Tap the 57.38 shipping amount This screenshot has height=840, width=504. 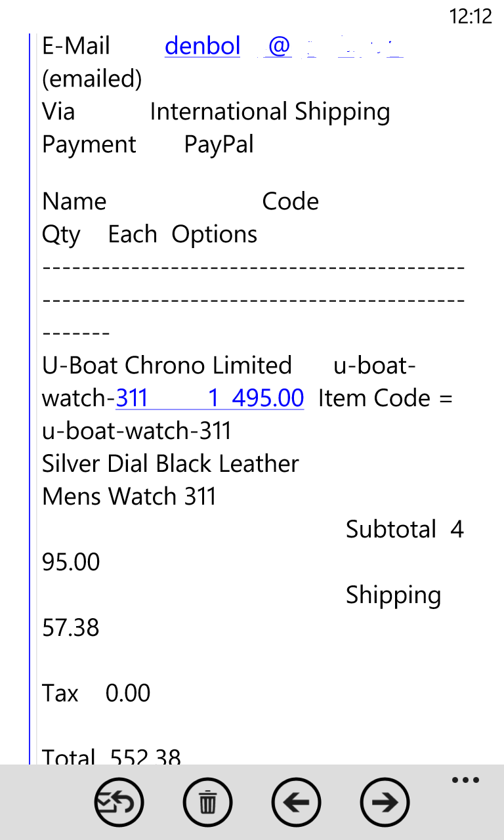71,627
